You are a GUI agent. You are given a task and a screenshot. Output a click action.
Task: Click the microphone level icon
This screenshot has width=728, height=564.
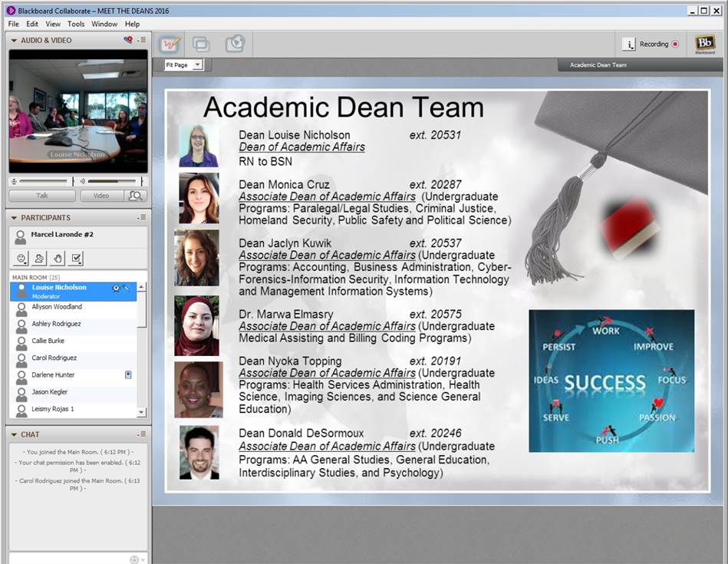[x=14, y=181]
